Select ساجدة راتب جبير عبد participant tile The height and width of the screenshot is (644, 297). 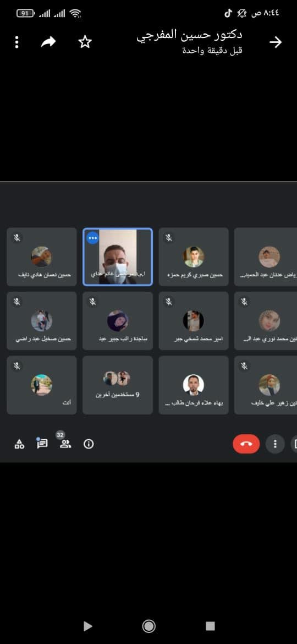118,321
